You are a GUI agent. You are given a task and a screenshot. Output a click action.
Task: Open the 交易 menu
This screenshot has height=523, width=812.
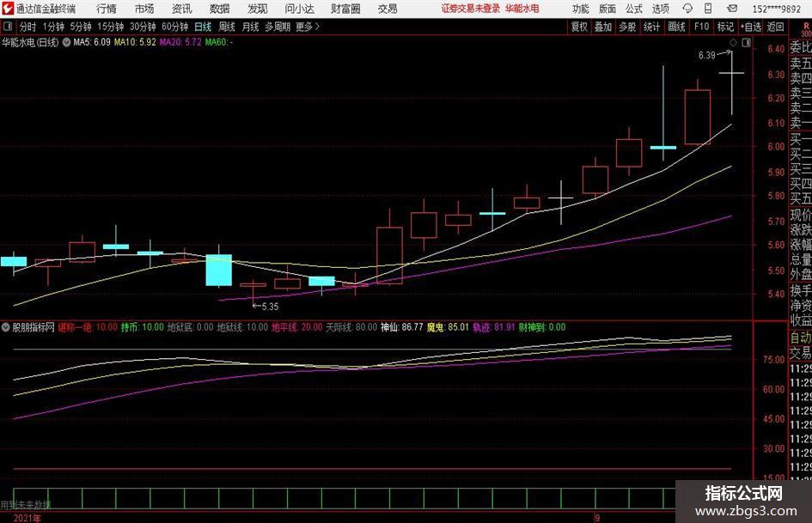pyautogui.click(x=388, y=9)
